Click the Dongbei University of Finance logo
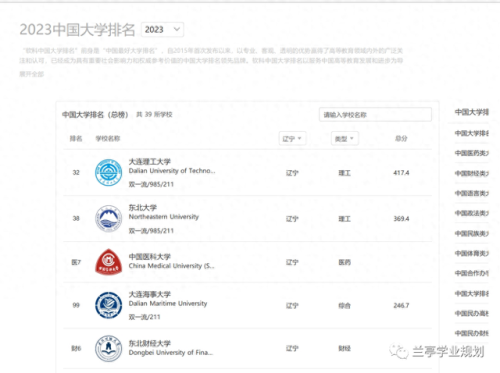This screenshot has width=500, height=373. pyautogui.click(x=108, y=348)
